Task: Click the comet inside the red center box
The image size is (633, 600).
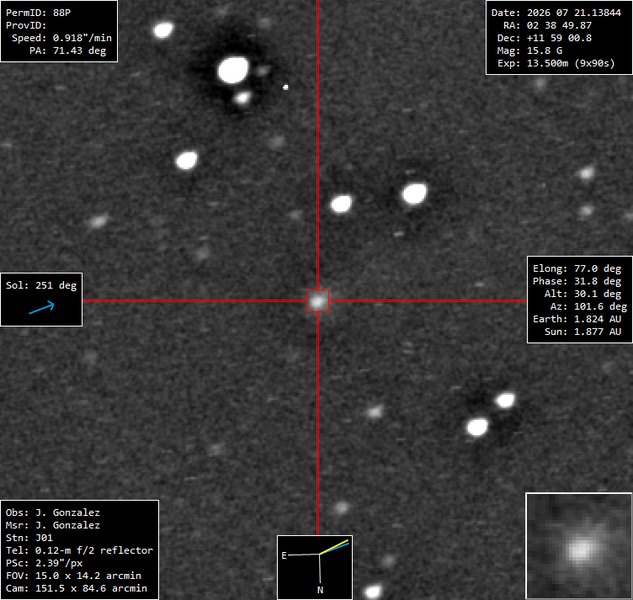Action: tap(318, 301)
